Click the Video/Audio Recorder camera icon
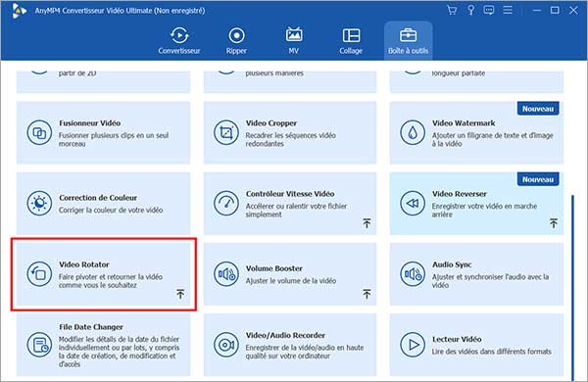 click(226, 345)
